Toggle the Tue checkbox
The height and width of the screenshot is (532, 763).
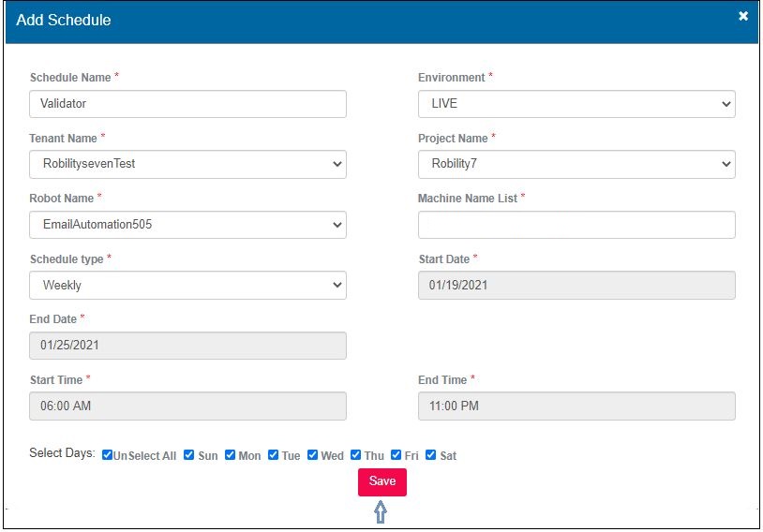pyautogui.click(x=274, y=455)
